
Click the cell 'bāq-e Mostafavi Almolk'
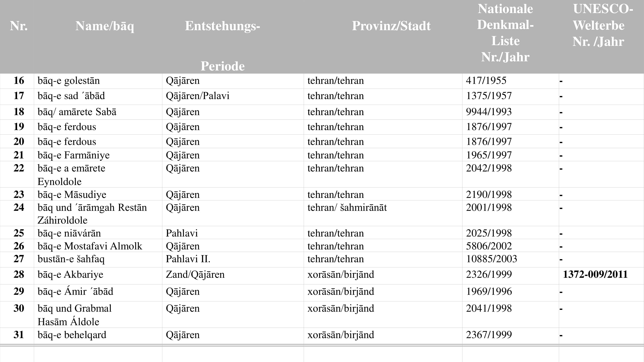pyautogui.click(x=90, y=246)
